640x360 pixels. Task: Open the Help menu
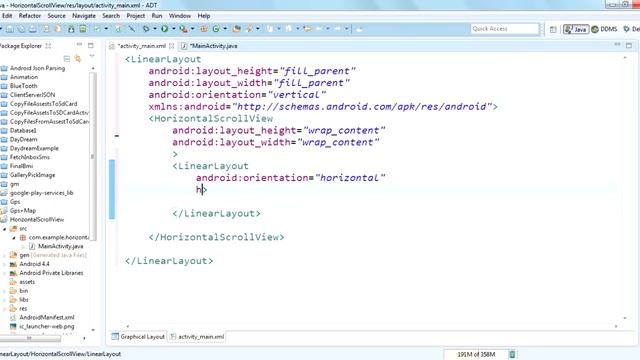[x=204, y=16]
